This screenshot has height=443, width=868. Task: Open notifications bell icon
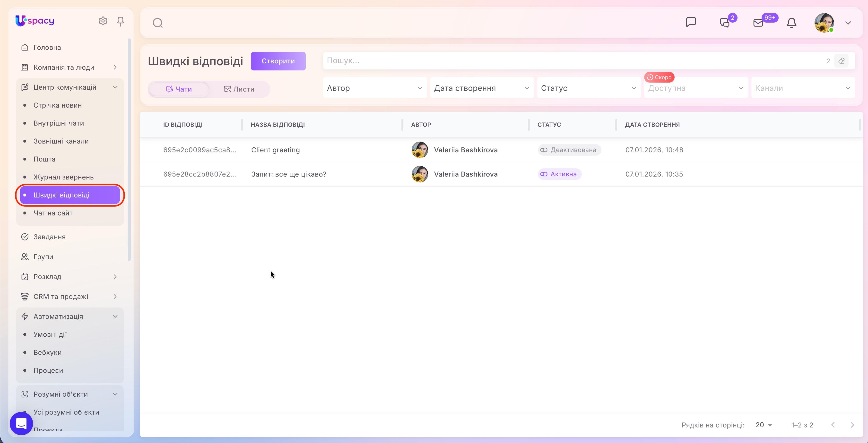pos(791,23)
